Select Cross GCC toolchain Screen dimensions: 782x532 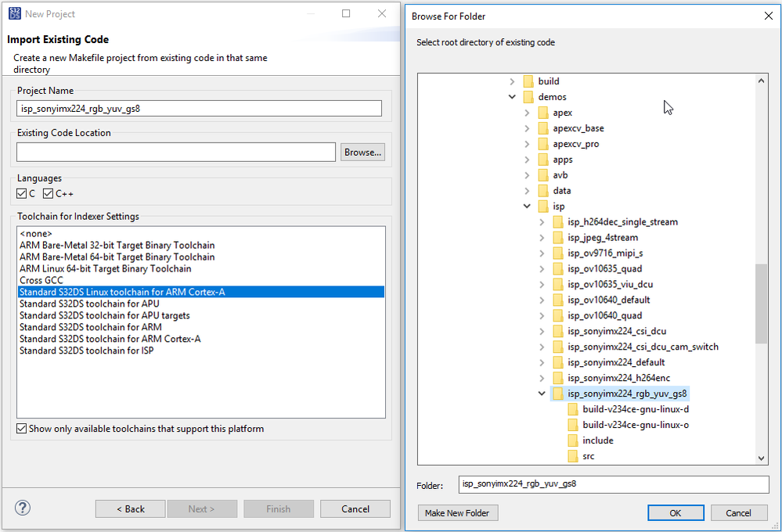[x=201, y=280]
